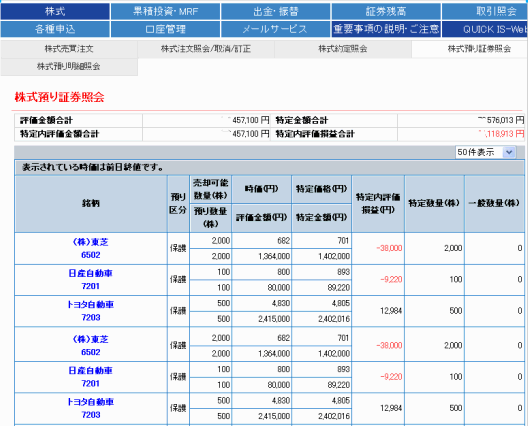Switch to the 口座管理 menu tab

coord(165,29)
